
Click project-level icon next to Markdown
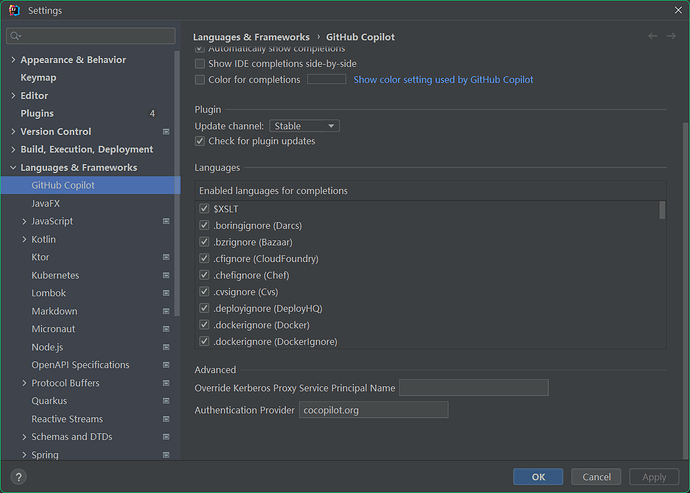pyautogui.click(x=166, y=311)
